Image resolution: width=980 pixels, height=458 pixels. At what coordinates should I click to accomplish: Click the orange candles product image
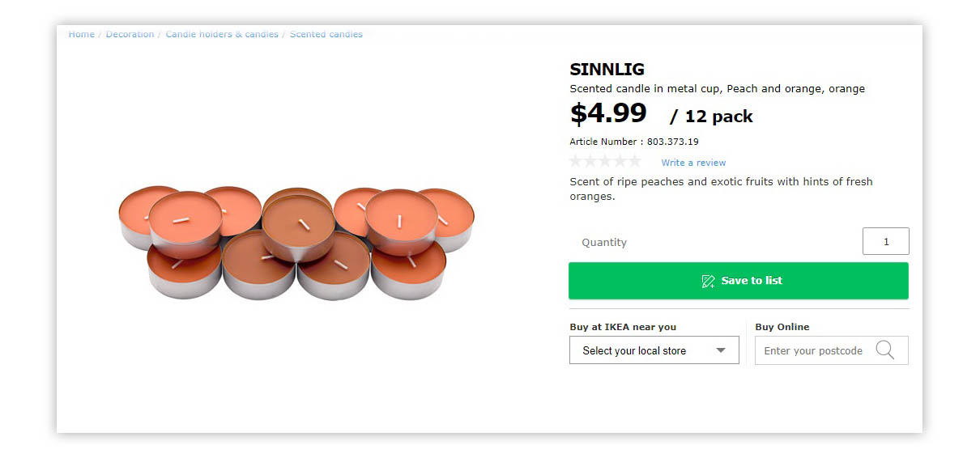(296, 242)
